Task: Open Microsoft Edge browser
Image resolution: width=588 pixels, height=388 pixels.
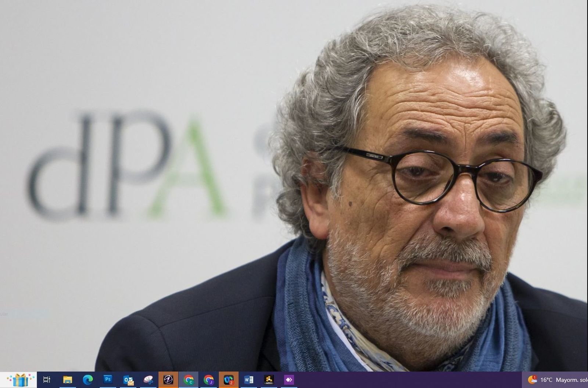Action: coord(87,380)
